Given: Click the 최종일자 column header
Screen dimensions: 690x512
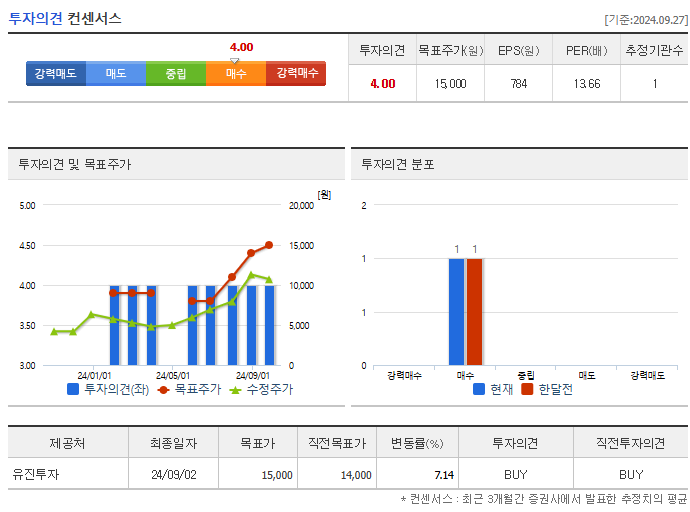Looking at the screenshot, I should (173, 443).
